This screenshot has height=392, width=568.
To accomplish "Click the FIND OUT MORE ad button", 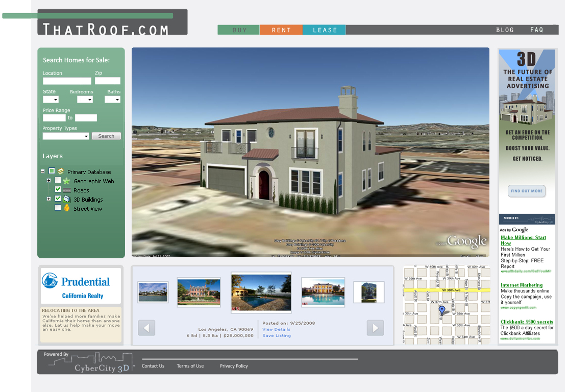I will 527,191.
